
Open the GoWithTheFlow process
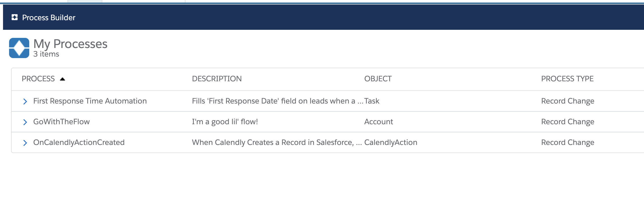pyautogui.click(x=61, y=122)
